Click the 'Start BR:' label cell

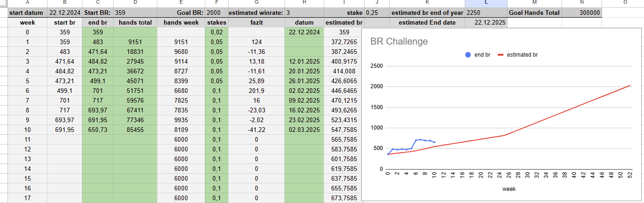[x=98, y=13]
